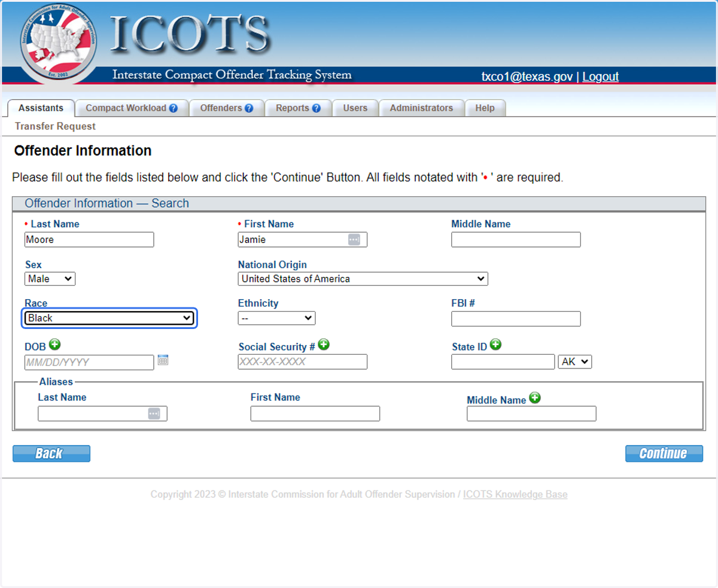Expand the Race dropdown showing Black

(109, 318)
